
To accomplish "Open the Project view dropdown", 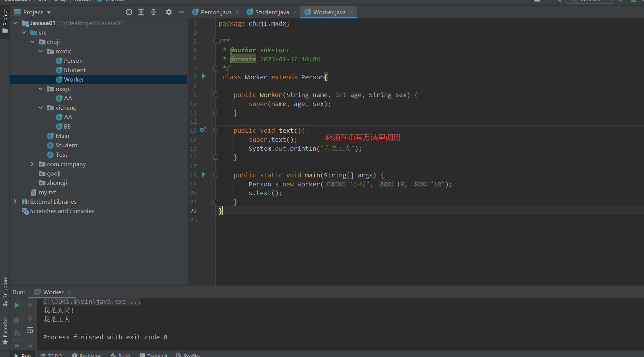I will click(49, 12).
